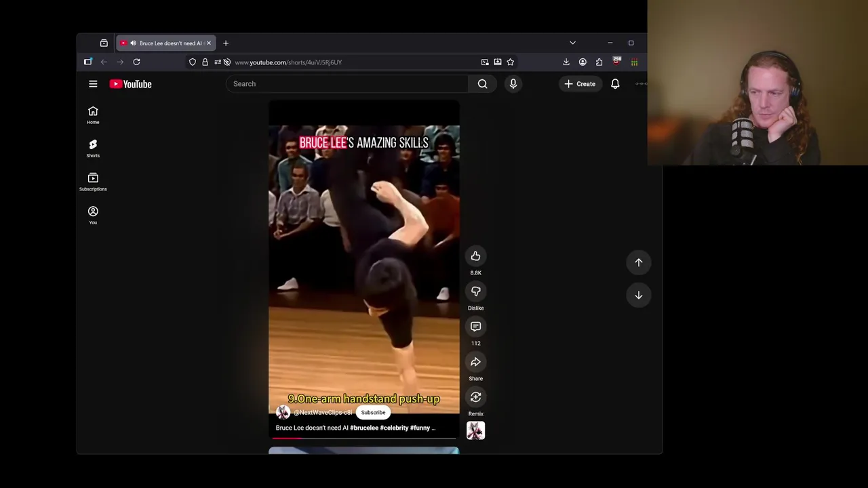Image resolution: width=868 pixels, height=488 pixels.
Task: Share this Short
Action: 476,362
